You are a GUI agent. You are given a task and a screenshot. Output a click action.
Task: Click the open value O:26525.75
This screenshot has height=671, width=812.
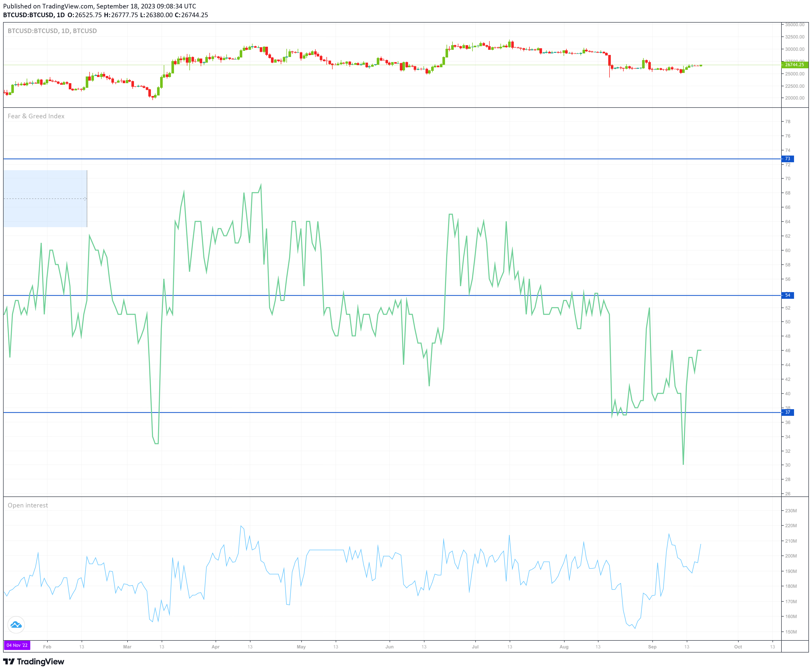(85, 15)
